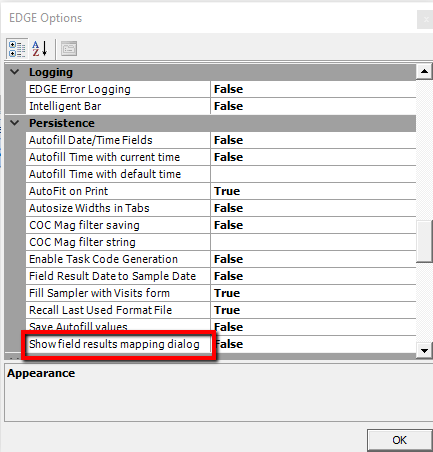Select the Enable Task Code Generation row

(221, 259)
